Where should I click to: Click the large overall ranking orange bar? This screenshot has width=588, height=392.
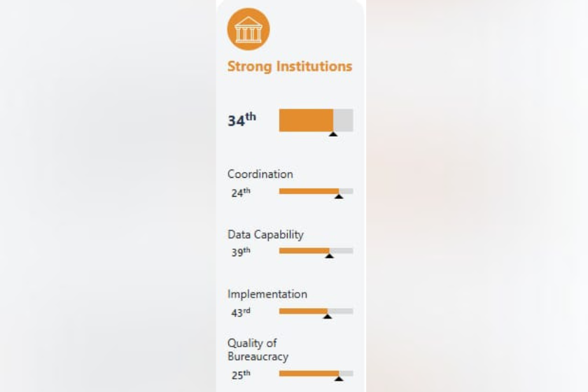(316, 120)
